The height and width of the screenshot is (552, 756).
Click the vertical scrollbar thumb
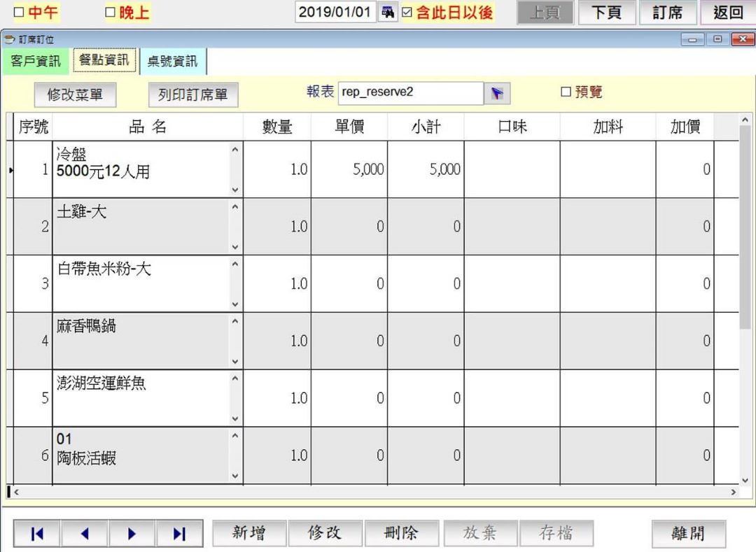[745, 227]
